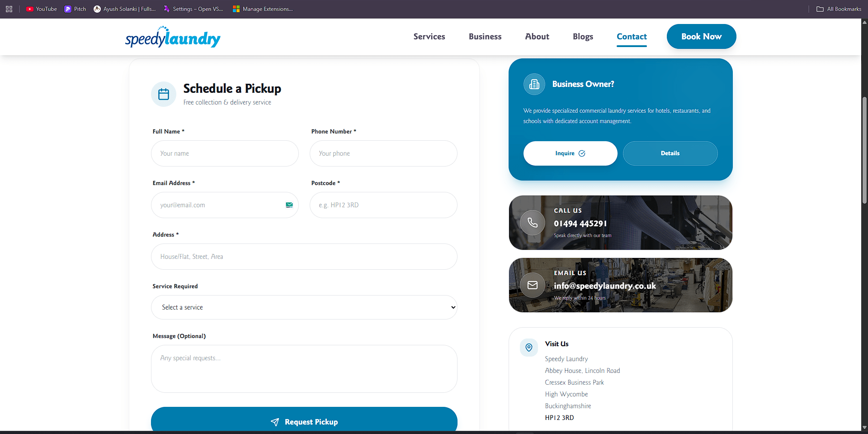The image size is (868, 434).
Task: Click the Business Owner? heading
Action: pyautogui.click(x=583, y=84)
